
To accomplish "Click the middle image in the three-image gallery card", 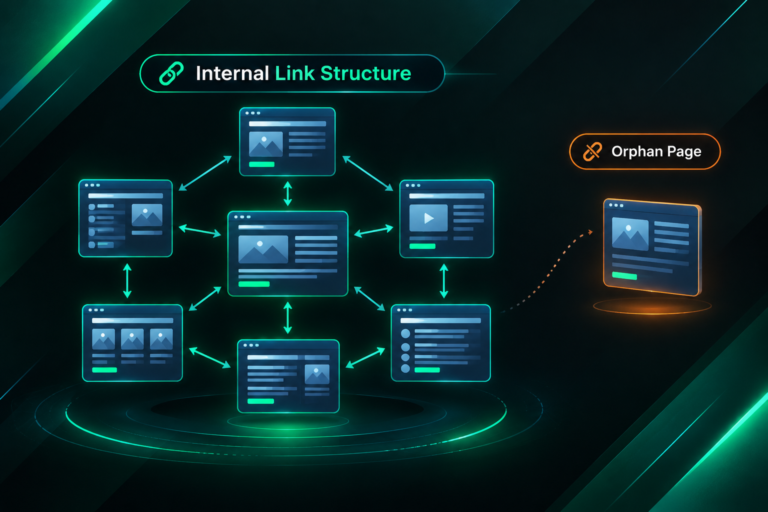I will [x=132, y=339].
